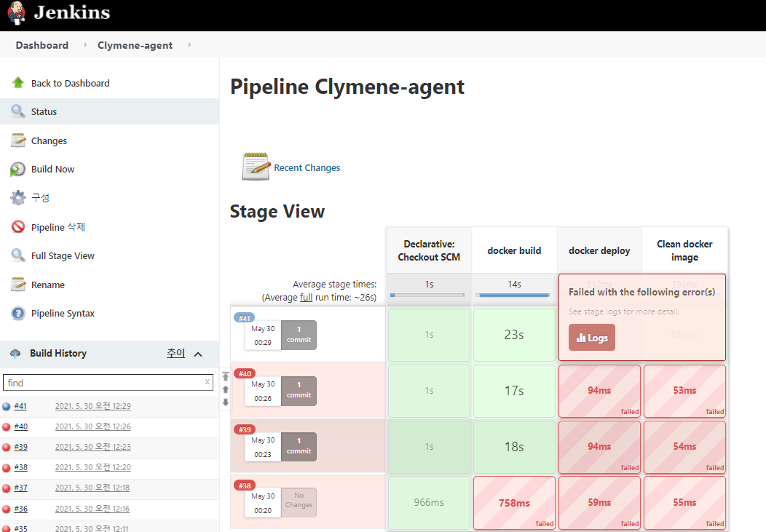Jump to top of build history arrow

coord(226,376)
